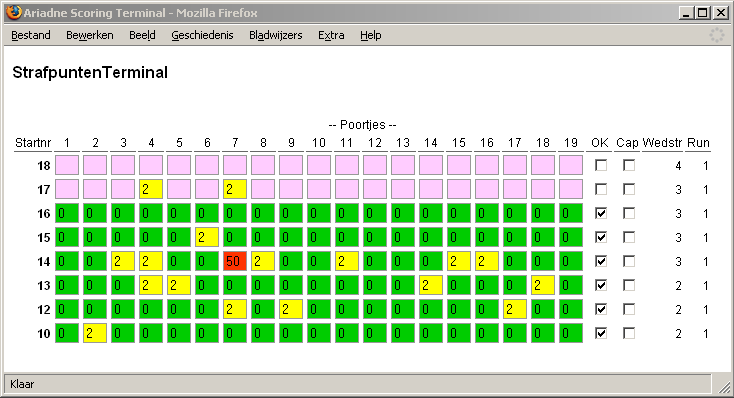Click the red 50 penalty cell for start 14
734x398 pixels.
tap(235, 261)
